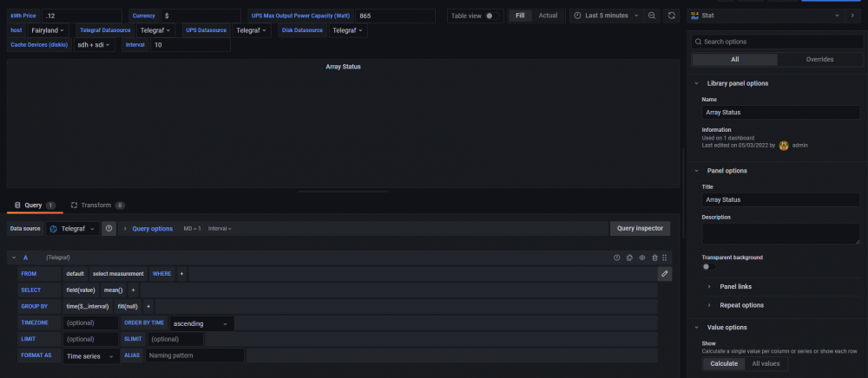
Task: Click the Interval value field
Action: [190, 45]
